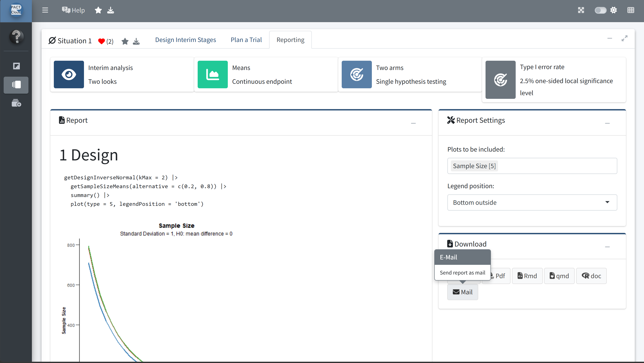Select the highlighted sidebar item
The height and width of the screenshot is (363, 644).
coord(16,85)
